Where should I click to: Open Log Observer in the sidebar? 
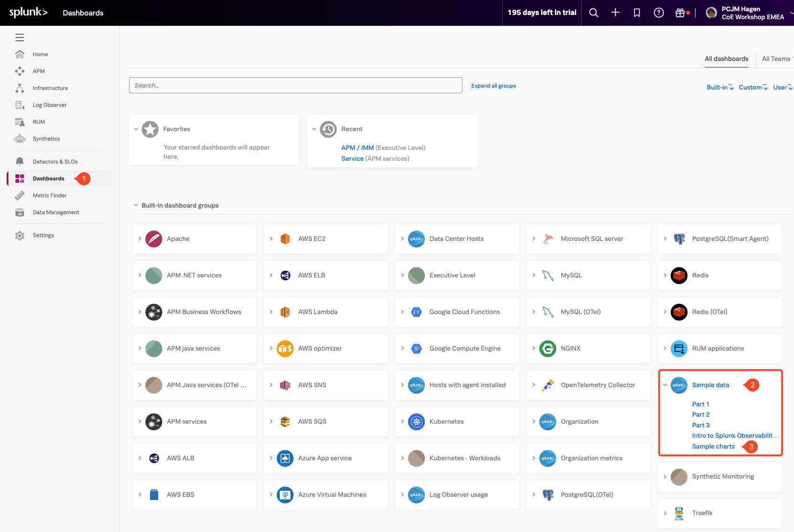pyautogui.click(x=49, y=105)
